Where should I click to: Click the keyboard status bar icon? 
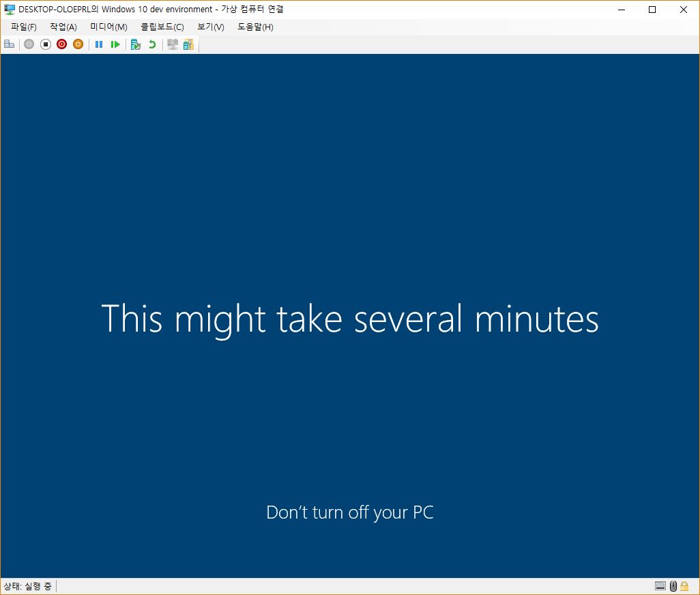click(x=660, y=586)
